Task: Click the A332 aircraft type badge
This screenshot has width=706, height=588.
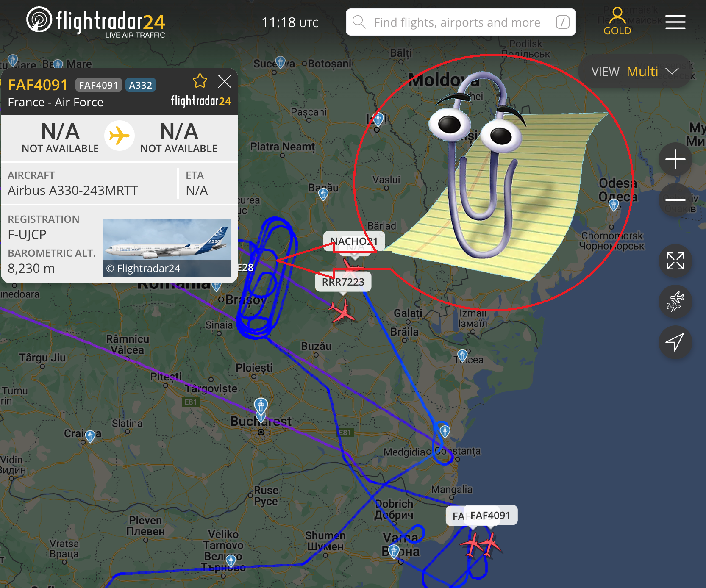Action: 140,85
